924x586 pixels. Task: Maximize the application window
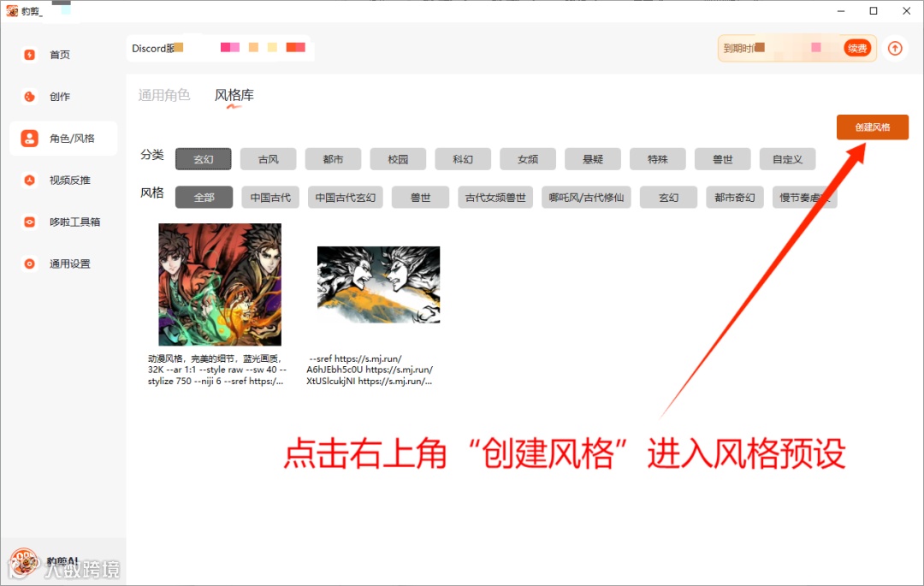[x=874, y=10]
